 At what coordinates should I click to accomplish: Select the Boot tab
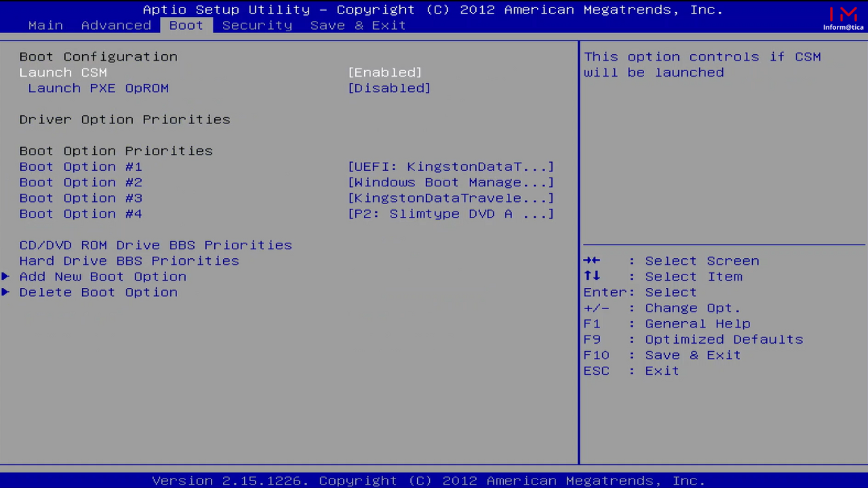tap(186, 25)
